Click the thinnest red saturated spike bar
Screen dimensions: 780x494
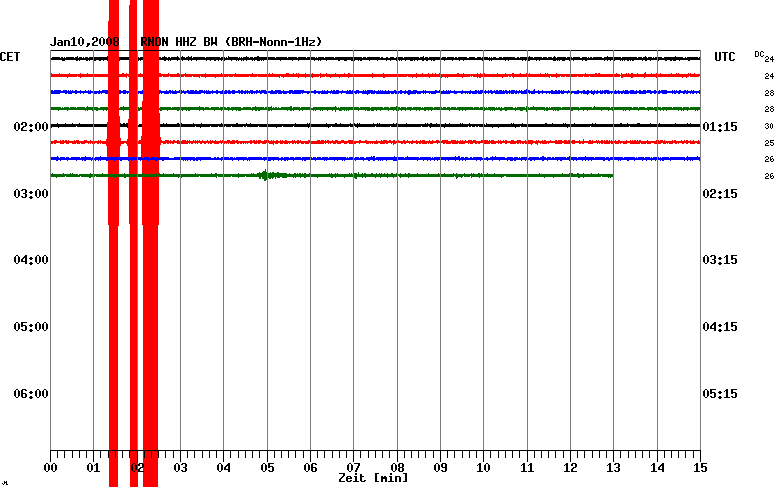(133, 243)
